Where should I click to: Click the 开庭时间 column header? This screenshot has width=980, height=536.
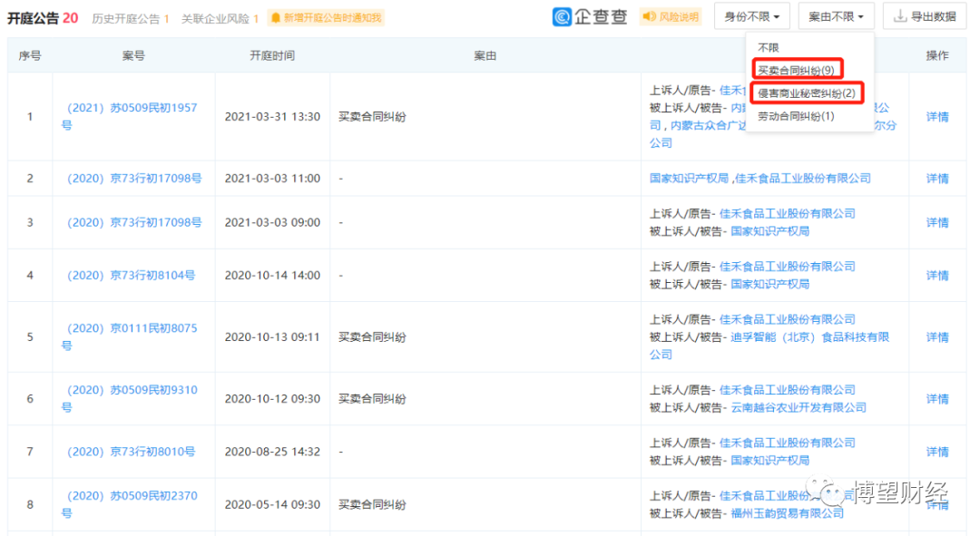[272, 55]
